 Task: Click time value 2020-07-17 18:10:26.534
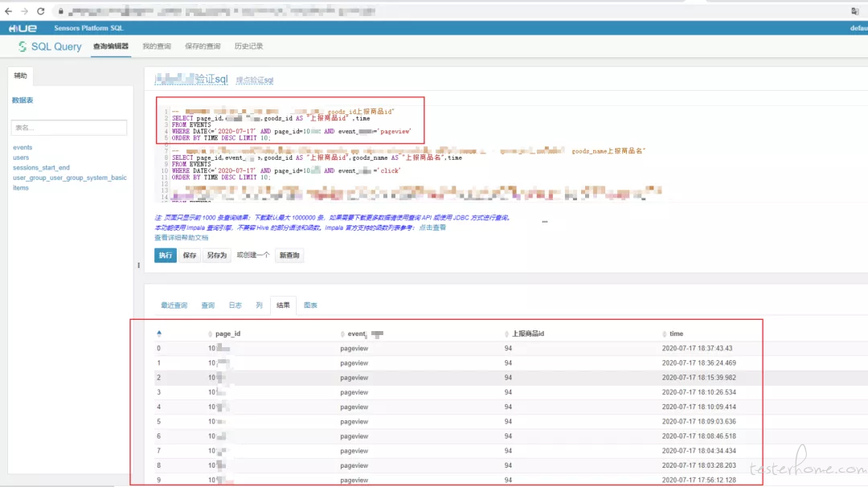(698, 392)
